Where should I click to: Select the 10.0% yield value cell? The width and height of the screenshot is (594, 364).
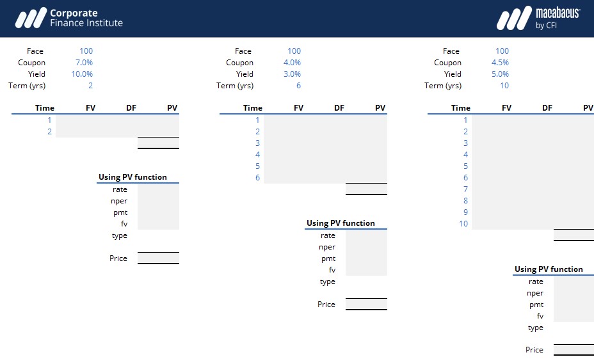tap(81, 74)
